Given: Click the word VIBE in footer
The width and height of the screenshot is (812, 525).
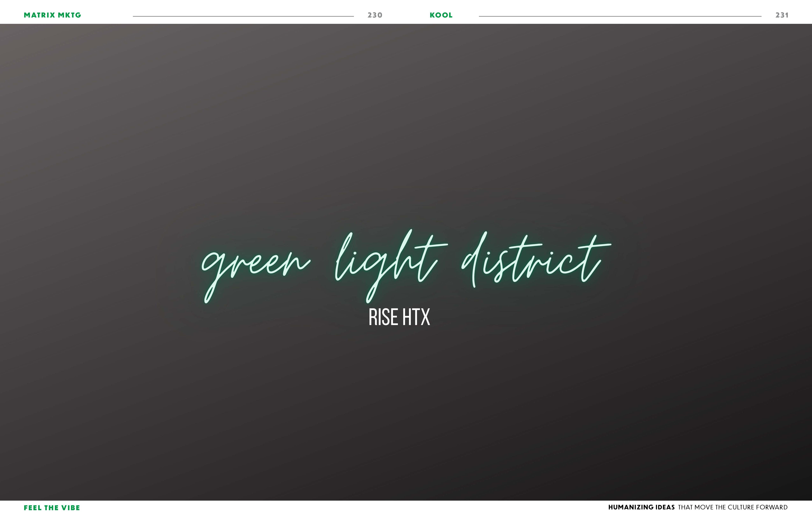Looking at the screenshot, I should 71,508.
